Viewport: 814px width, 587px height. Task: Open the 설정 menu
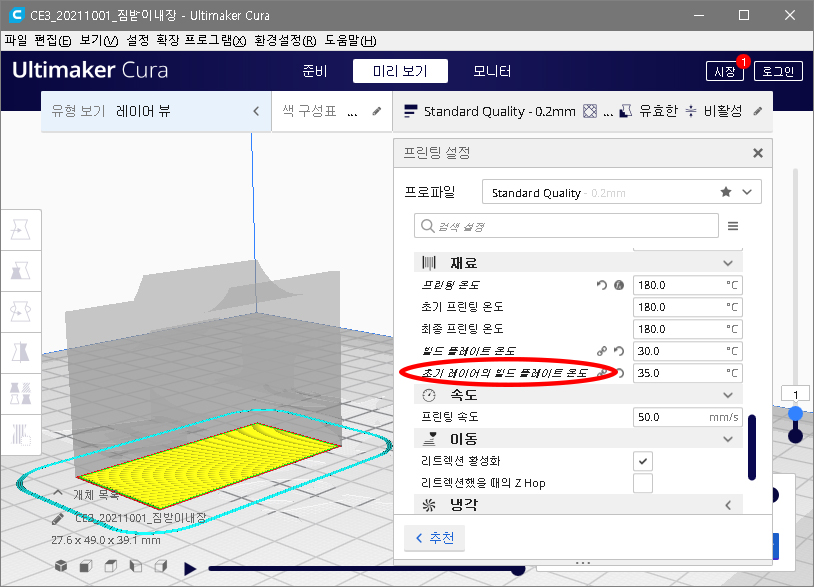pos(138,40)
